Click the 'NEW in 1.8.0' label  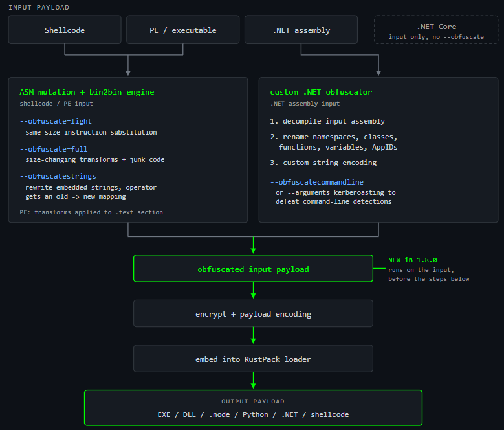coord(412,260)
